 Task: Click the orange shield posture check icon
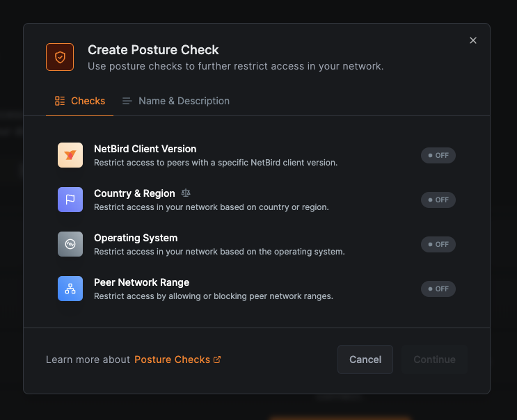coord(60,57)
